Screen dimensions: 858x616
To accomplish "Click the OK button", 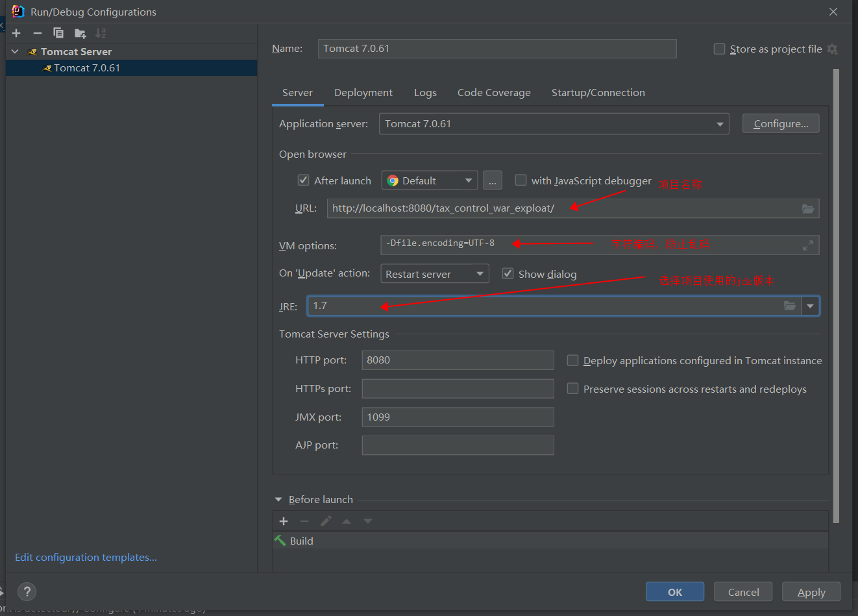I will pyautogui.click(x=675, y=592).
